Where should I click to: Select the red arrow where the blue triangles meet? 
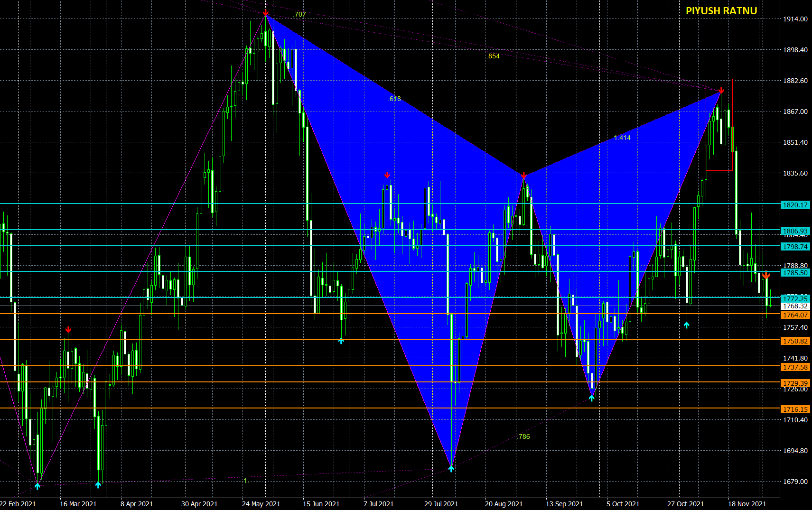(523, 176)
